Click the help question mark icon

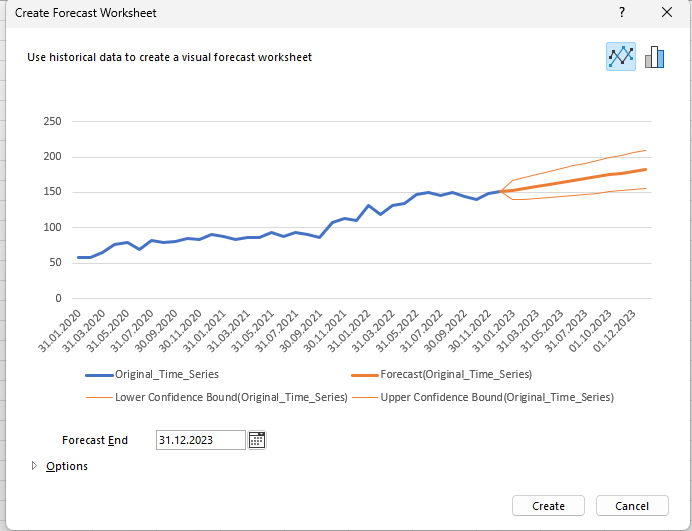point(622,12)
